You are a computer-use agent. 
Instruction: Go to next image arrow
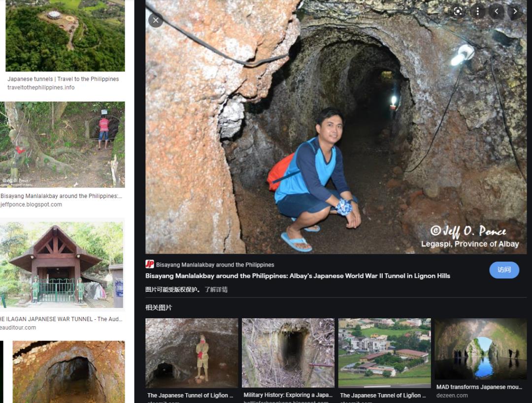(x=515, y=11)
